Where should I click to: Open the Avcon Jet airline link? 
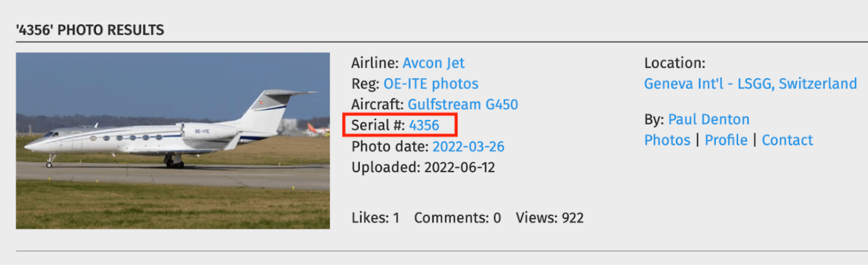(433, 63)
